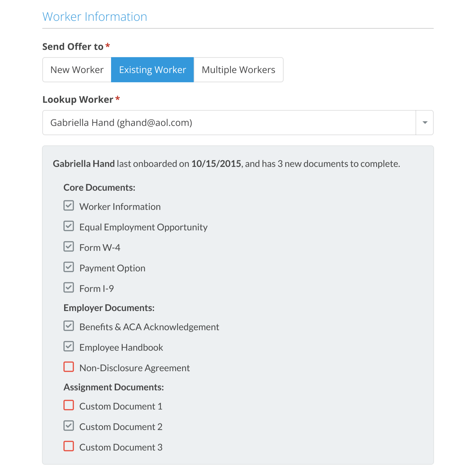Toggle the Worker Information checkbox
This screenshot has width=476, height=476.
point(69,206)
